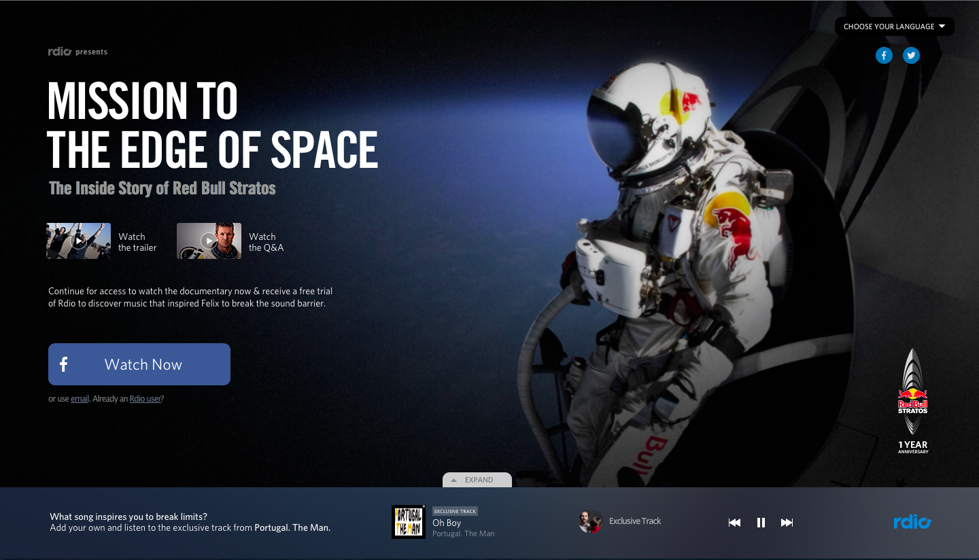Click the 'Oh Boy' track title

[x=447, y=523]
